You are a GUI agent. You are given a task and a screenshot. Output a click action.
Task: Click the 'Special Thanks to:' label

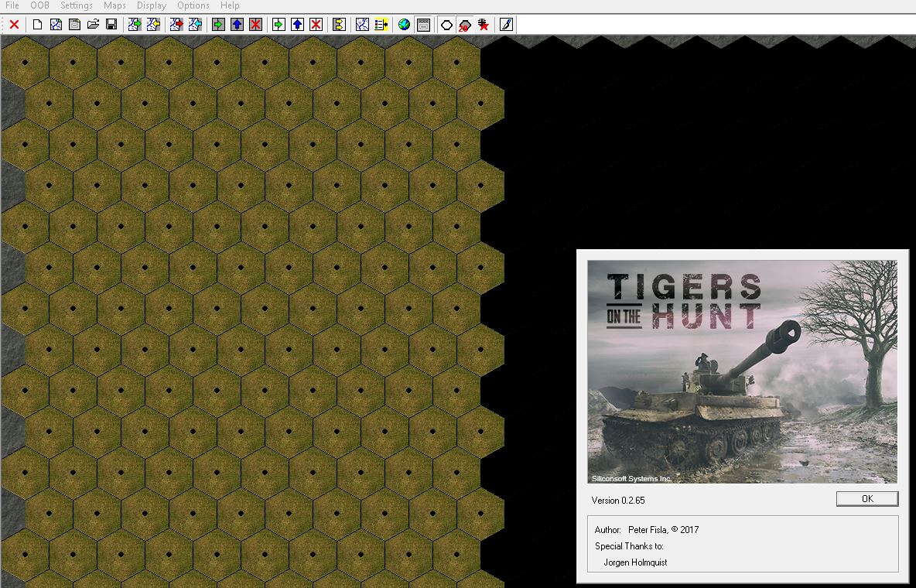click(629, 546)
